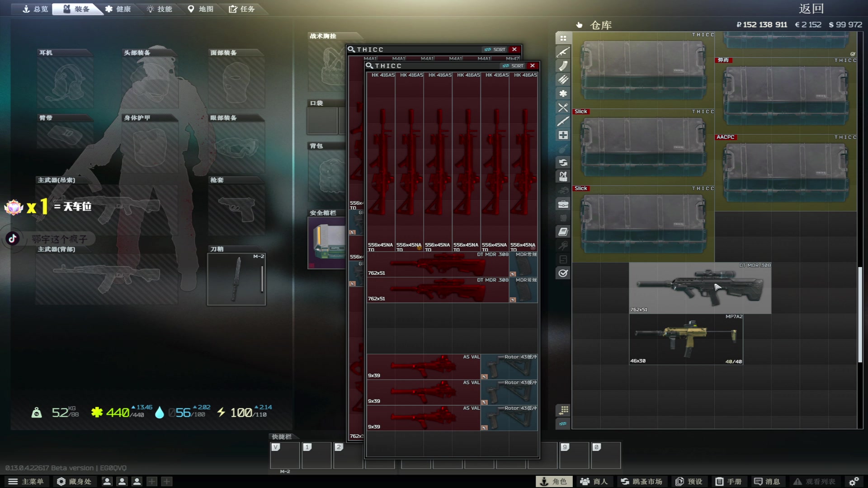The width and height of the screenshot is (868, 488).
Task: Filter stash by ammo rounds icon
Action: coord(563,80)
